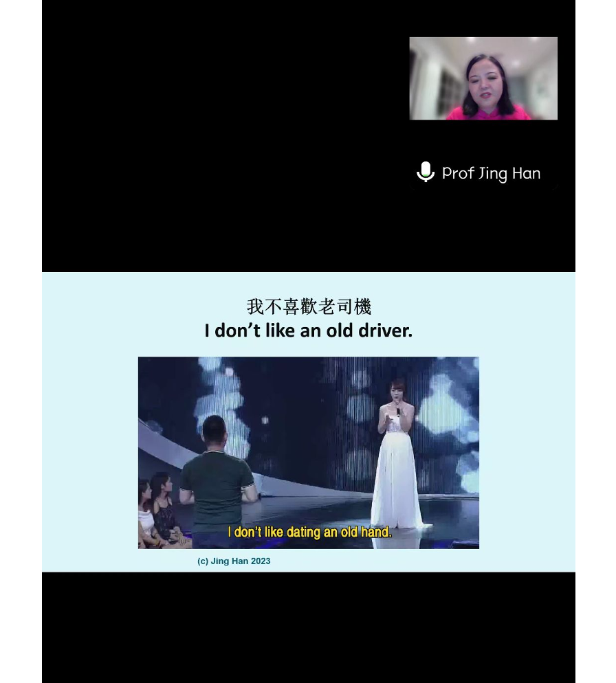Screen dimensions: 616x683
Task: Click the last Chinese character 機
Action: (x=362, y=306)
